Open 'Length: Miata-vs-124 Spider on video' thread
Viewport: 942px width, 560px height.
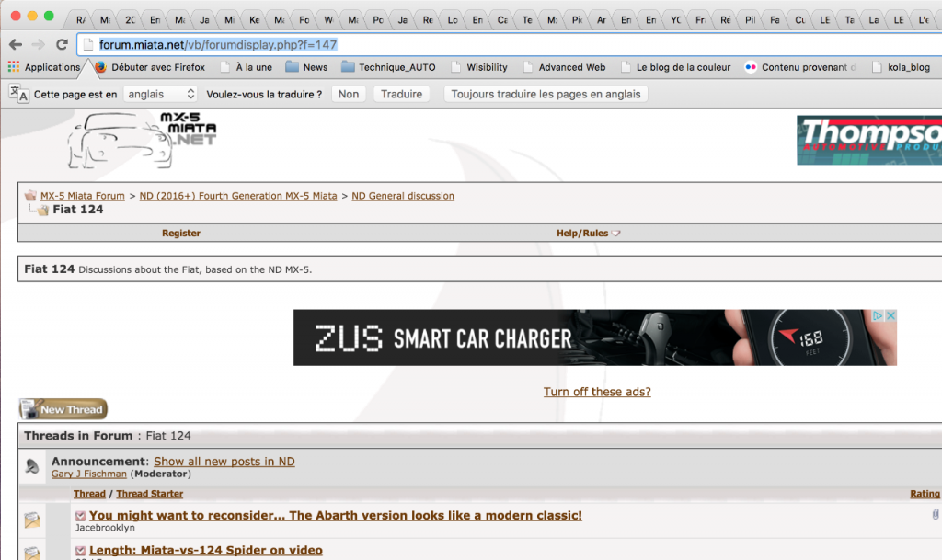point(206,551)
